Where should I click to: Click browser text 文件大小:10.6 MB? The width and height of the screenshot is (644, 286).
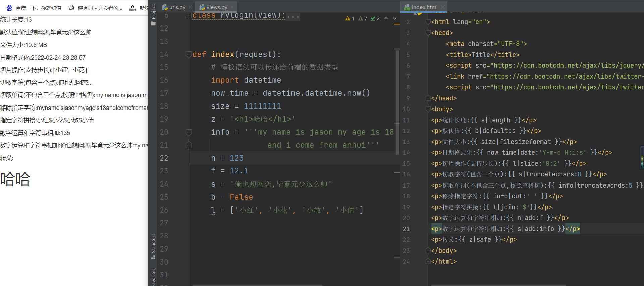click(23, 45)
